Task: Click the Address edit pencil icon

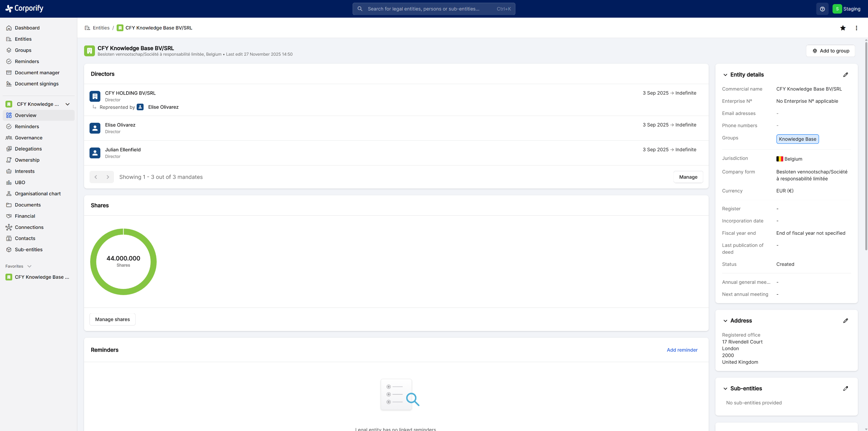Action: [x=845, y=320]
